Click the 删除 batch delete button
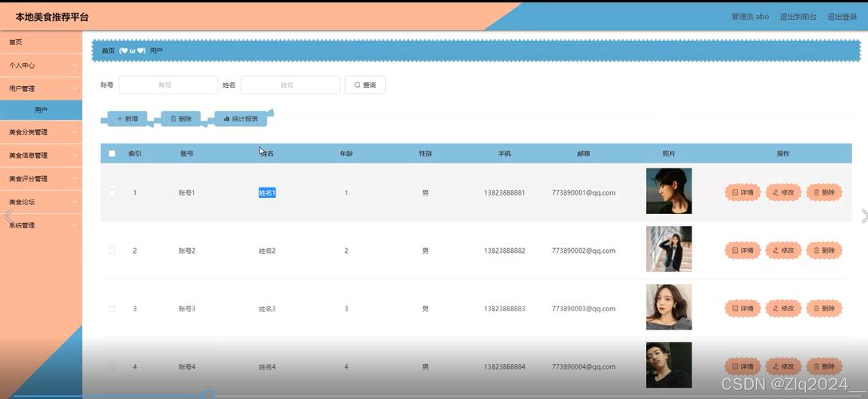Viewport: 868px width, 399px height. tap(180, 118)
